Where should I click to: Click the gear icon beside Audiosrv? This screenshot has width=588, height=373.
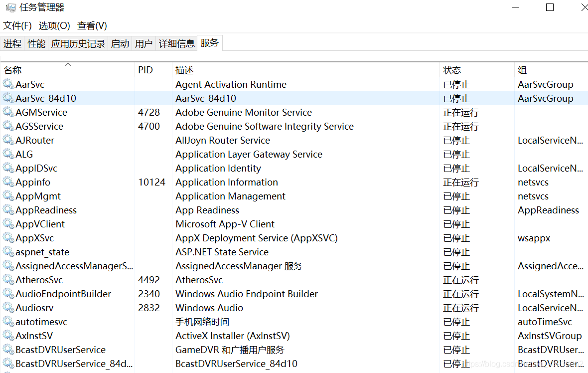coord(8,307)
